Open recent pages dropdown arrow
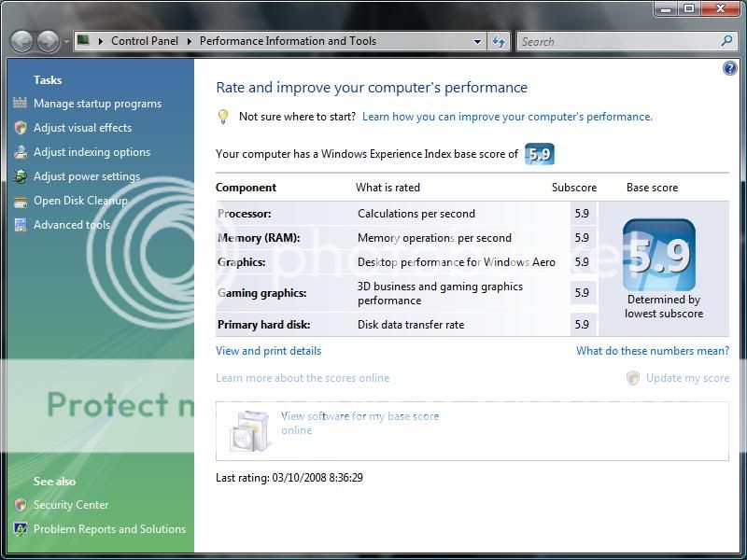Viewport: 747px width, 560px height. coord(66,42)
